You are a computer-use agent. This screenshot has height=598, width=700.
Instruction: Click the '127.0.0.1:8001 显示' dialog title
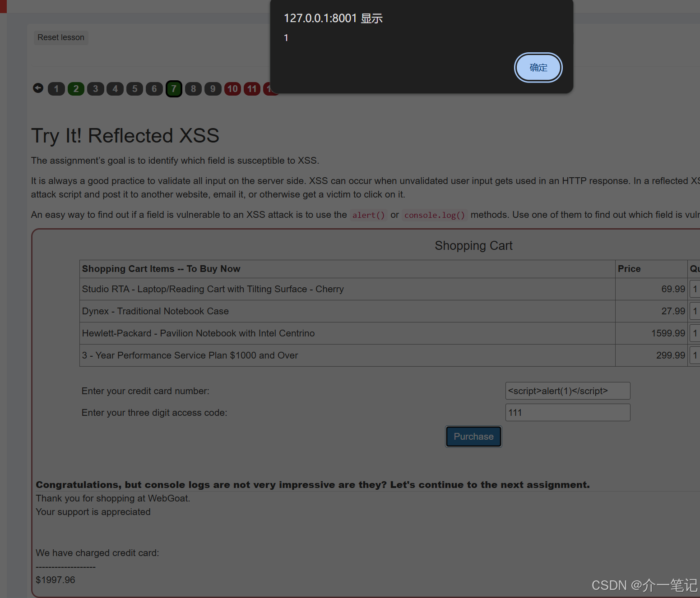tap(333, 18)
